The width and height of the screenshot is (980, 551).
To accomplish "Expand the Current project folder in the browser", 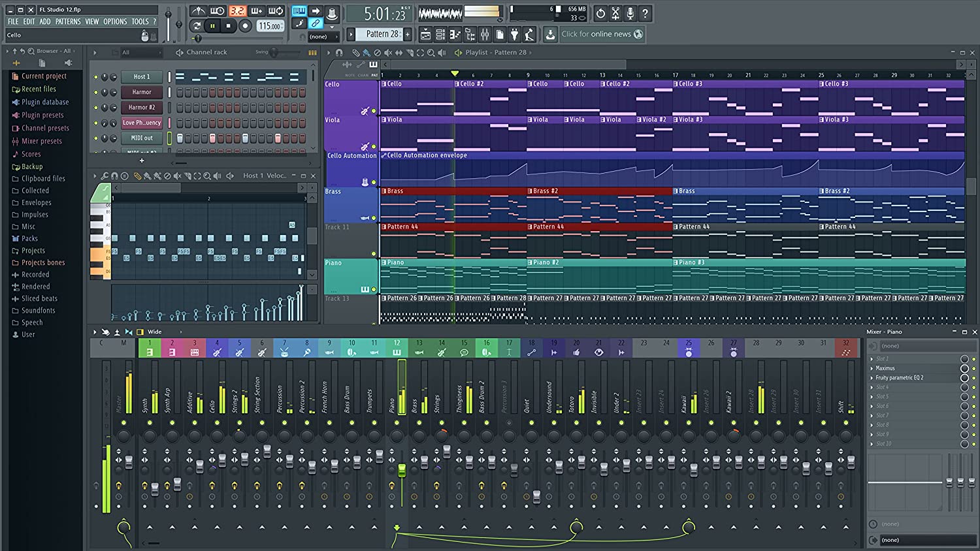I will [44, 76].
